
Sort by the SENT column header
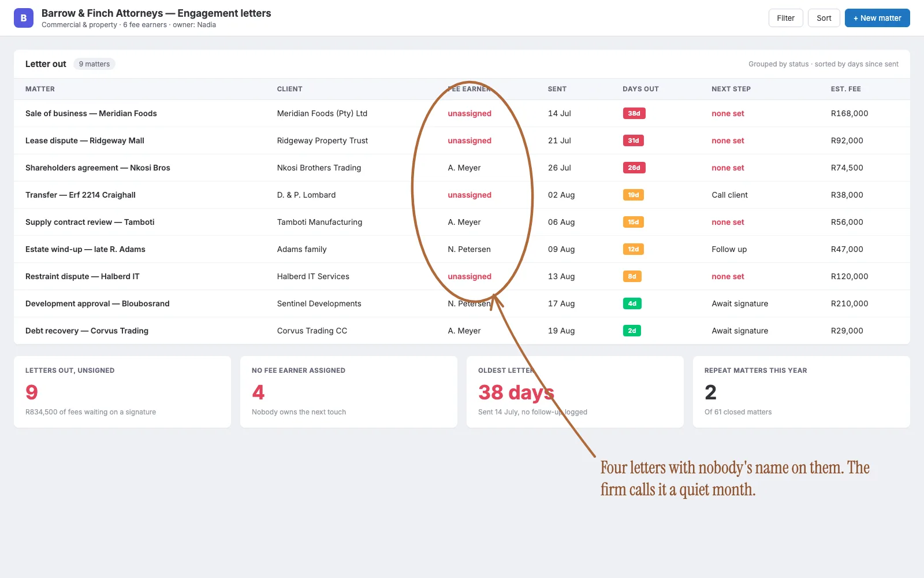557,89
